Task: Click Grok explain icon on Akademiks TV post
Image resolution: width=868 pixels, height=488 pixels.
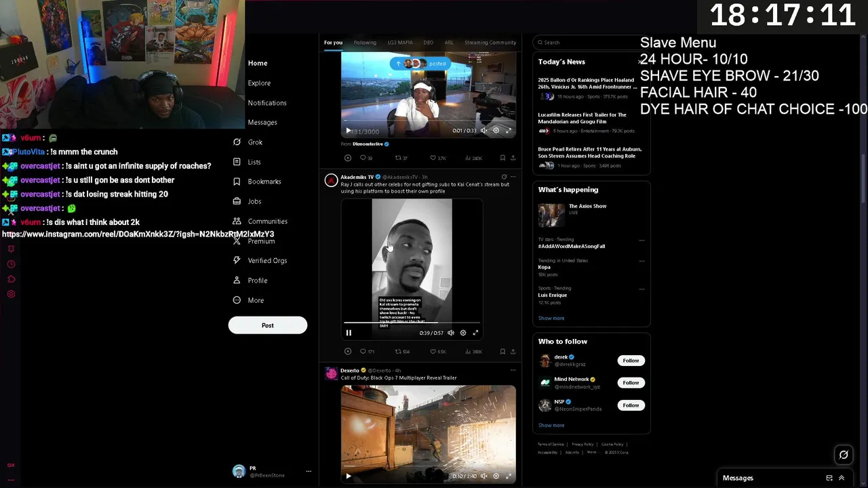Action: (x=504, y=177)
